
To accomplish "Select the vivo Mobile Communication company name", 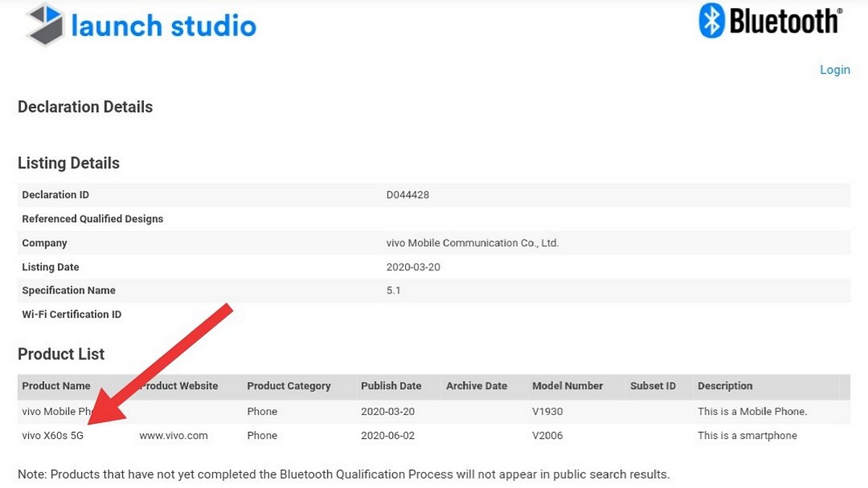I will (472, 243).
